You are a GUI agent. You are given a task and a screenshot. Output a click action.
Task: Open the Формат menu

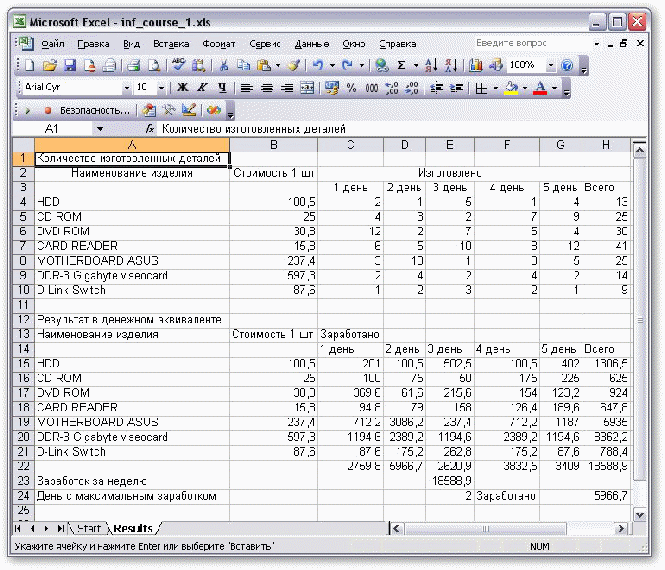coord(219,44)
